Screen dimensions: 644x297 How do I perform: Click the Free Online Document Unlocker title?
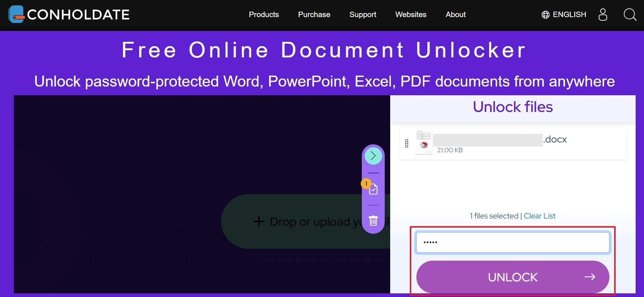(x=324, y=50)
